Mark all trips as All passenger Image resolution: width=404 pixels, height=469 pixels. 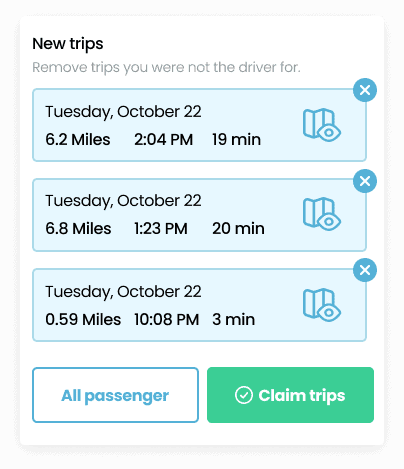point(115,395)
